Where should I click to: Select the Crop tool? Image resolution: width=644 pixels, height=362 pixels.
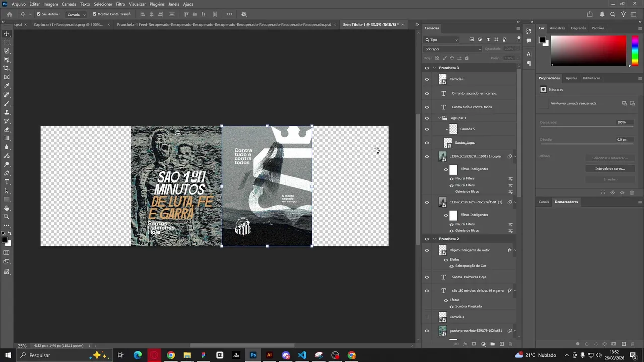(x=7, y=68)
